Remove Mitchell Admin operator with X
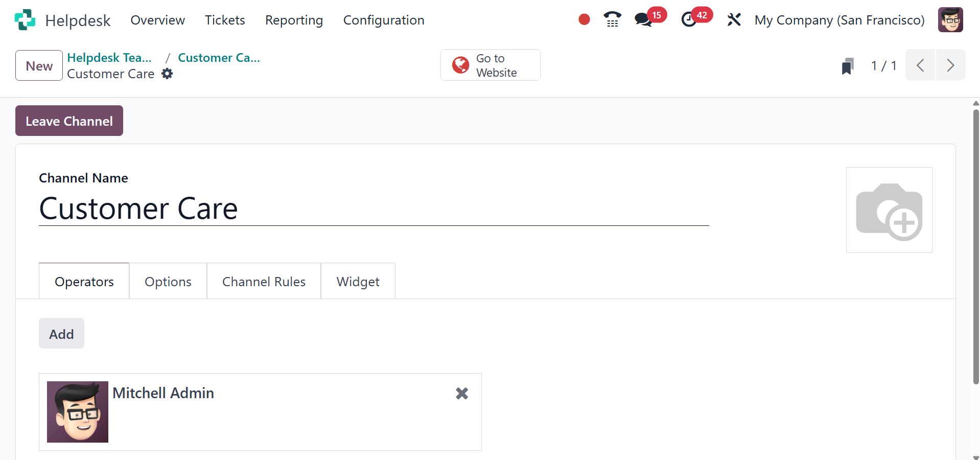The image size is (980, 460). 462,393
